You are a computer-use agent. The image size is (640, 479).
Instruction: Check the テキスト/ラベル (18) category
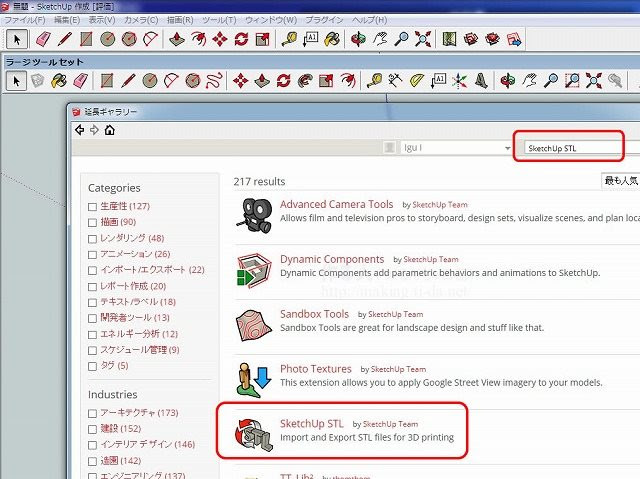92,303
